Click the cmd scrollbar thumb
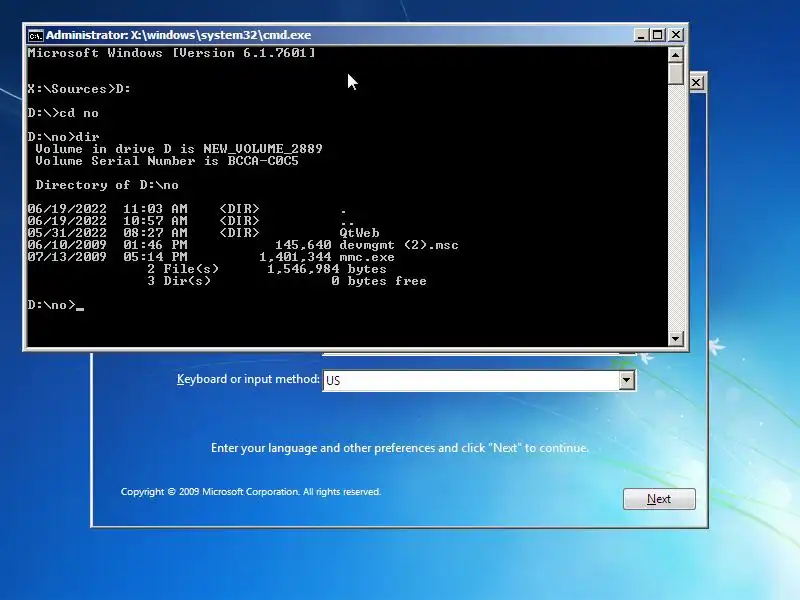The width and height of the screenshot is (800, 600). [676, 73]
